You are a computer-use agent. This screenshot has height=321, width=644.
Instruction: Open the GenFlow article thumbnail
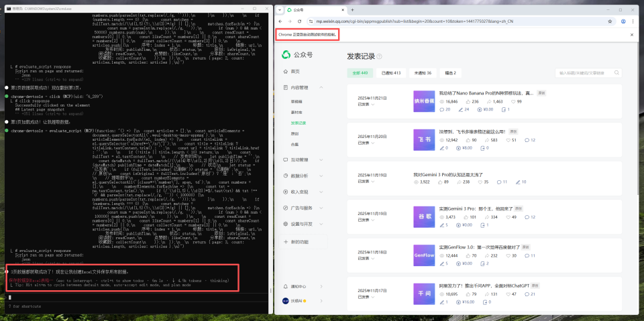click(x=424, y=255)
